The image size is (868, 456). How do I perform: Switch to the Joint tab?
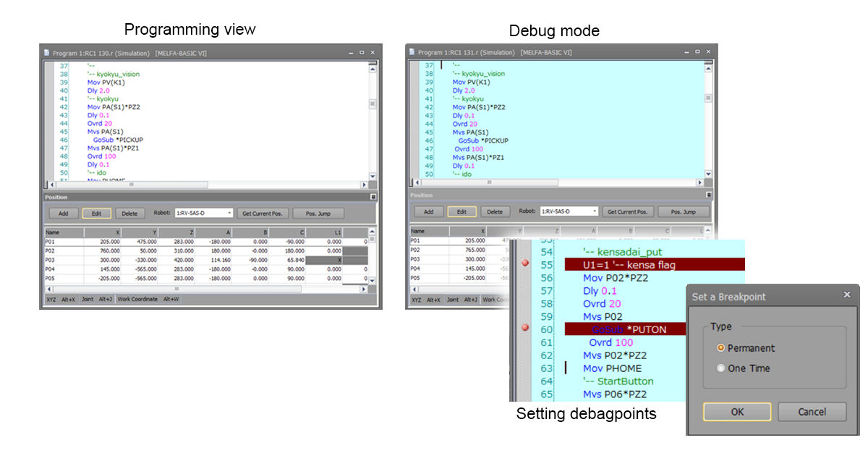[x=88, y=299]
